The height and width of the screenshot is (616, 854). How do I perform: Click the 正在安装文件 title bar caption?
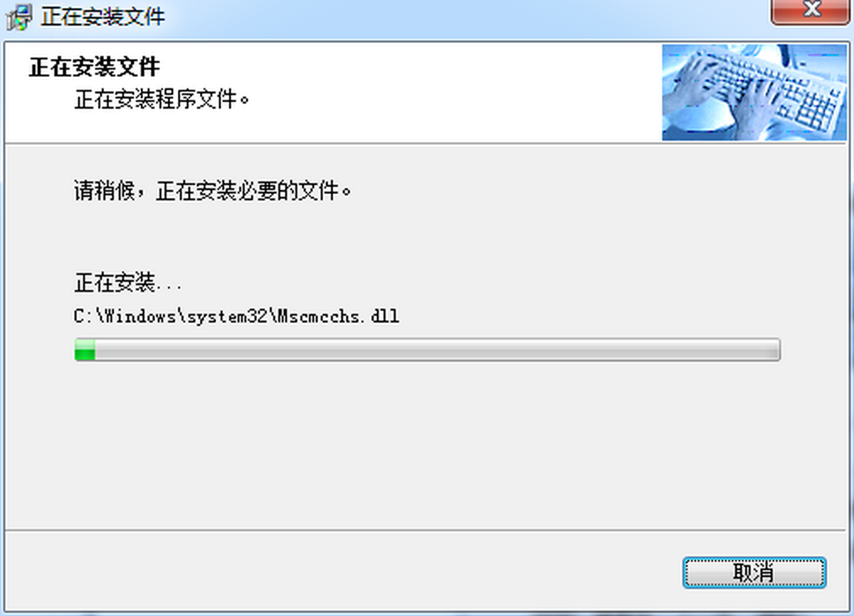[x=103, y=17]
